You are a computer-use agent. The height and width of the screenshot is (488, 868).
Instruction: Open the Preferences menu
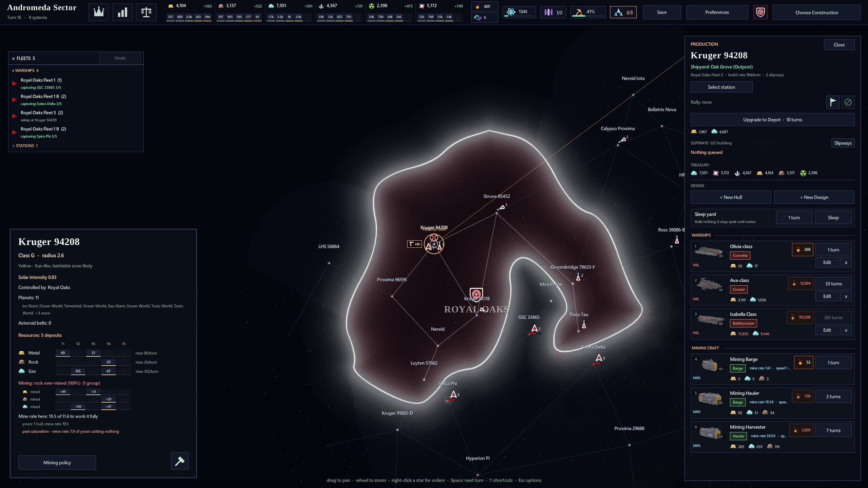point(717,12)
